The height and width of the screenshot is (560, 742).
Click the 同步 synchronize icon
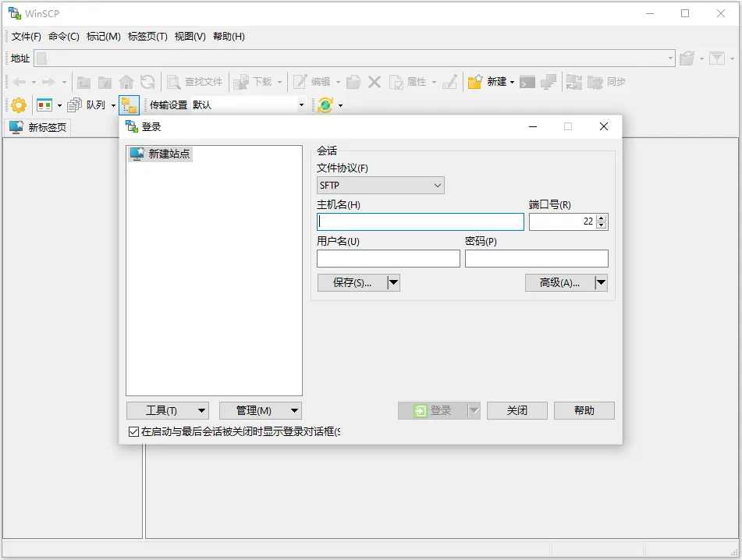point(595,82)
